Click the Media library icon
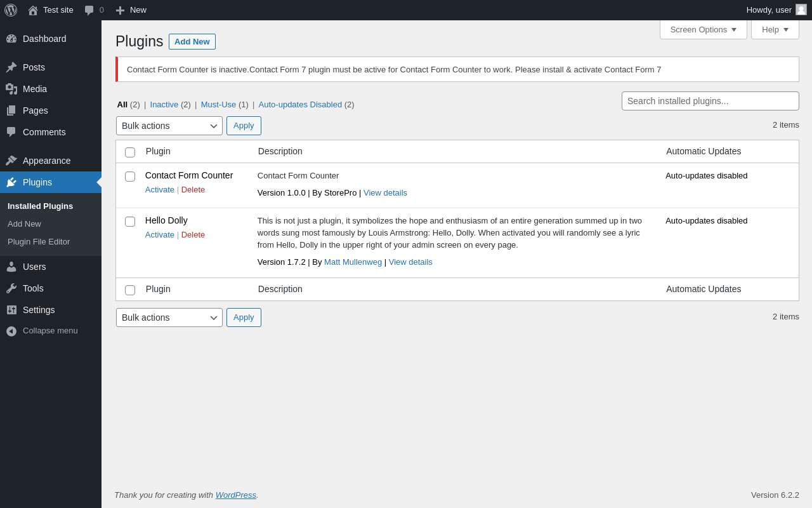Viewport: 812px width, 508px height. coord(11,89)
